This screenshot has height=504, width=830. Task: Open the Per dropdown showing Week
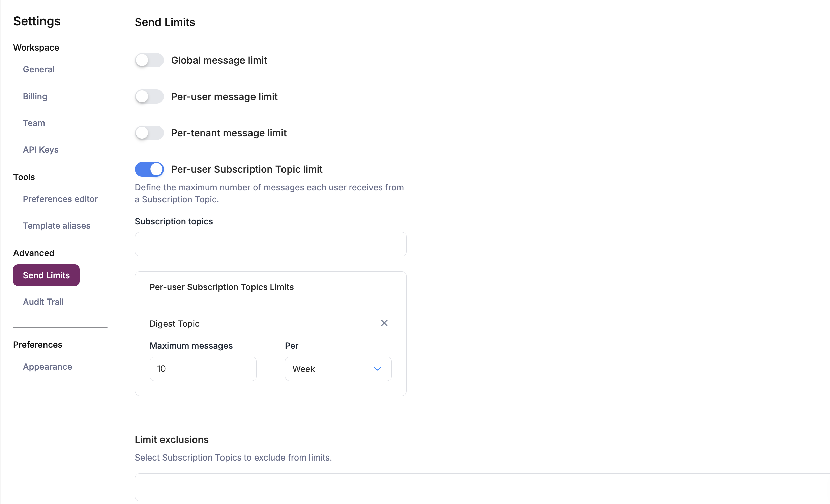pyautogui.click(x=337, y=369)
